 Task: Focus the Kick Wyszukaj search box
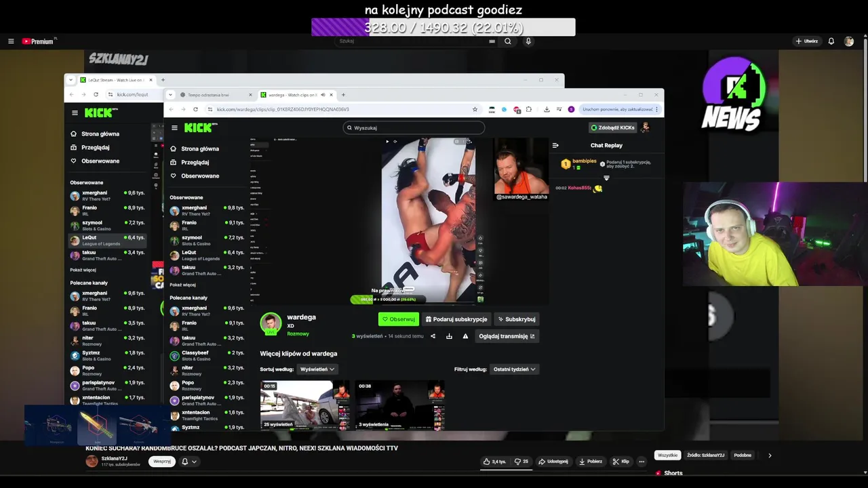coord(414,127)
